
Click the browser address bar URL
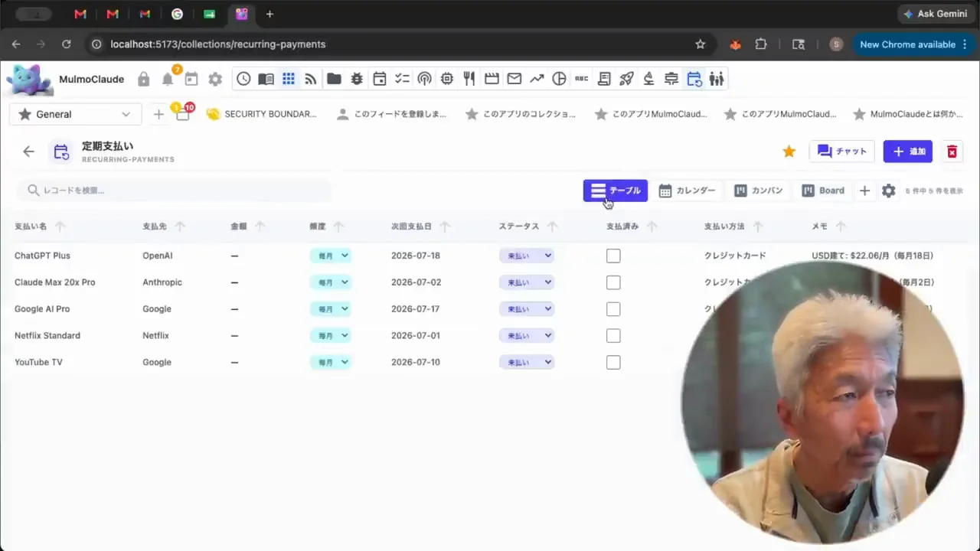click(218, 44)
